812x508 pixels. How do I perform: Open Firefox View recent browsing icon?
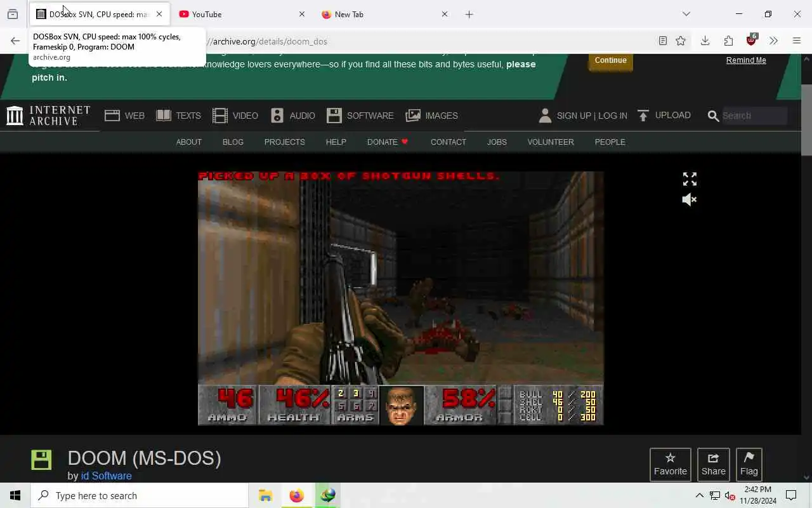coord(13,14)
